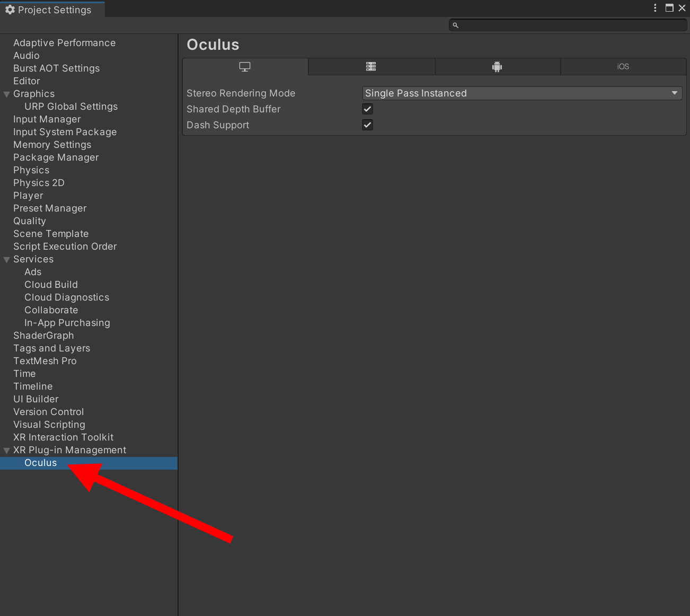The width and height of the screenshot is (690, 616).
Task: Select ShaderGraph settings
Action: [43, 336]
